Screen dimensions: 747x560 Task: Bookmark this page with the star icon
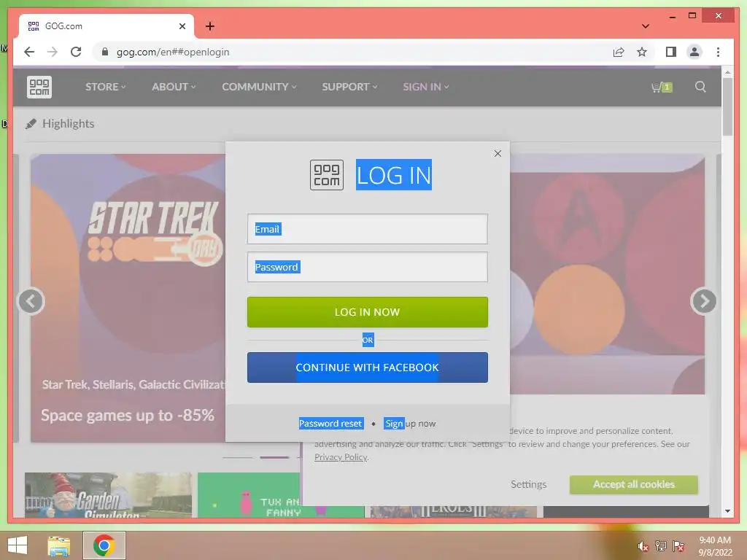pyautogui.click(x=642, y=52)
